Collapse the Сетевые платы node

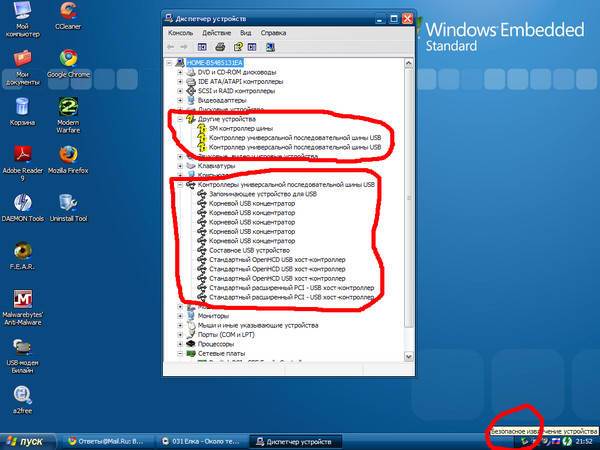180,353
